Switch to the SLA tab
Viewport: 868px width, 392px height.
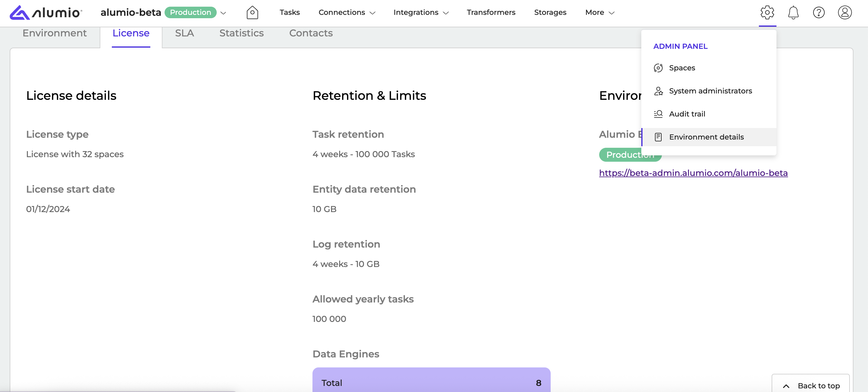pyautogui.click(x=184, y=33)
